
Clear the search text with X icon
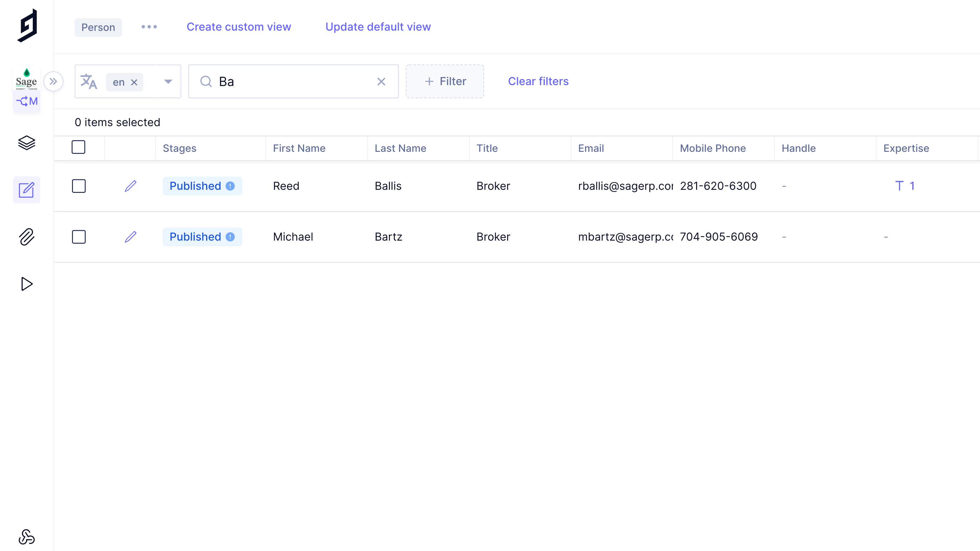tap(381, 81)
